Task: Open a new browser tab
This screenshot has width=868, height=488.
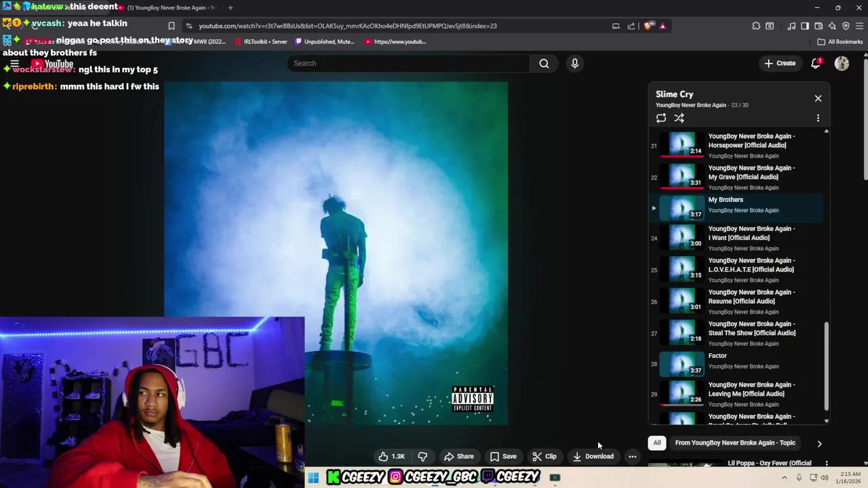Action: [231, 7]
